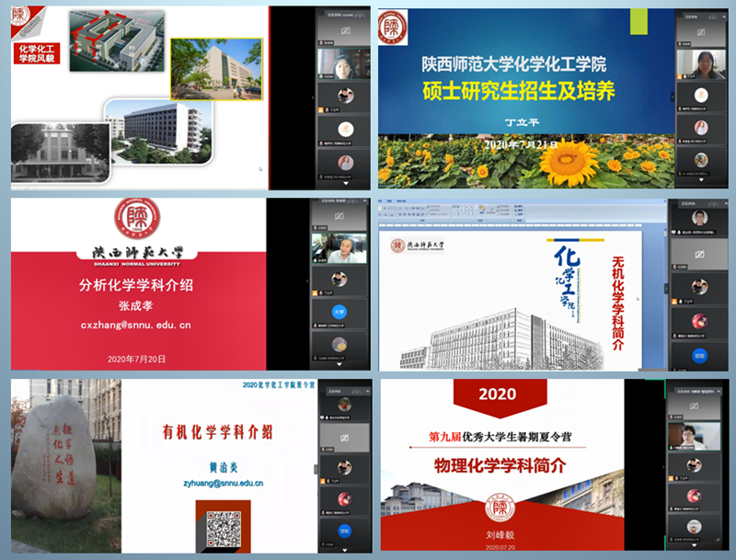Click round SNNU logo above 陕西师范大学 red banner
Viewport: 736px width, 560px height.
(136, 220)
